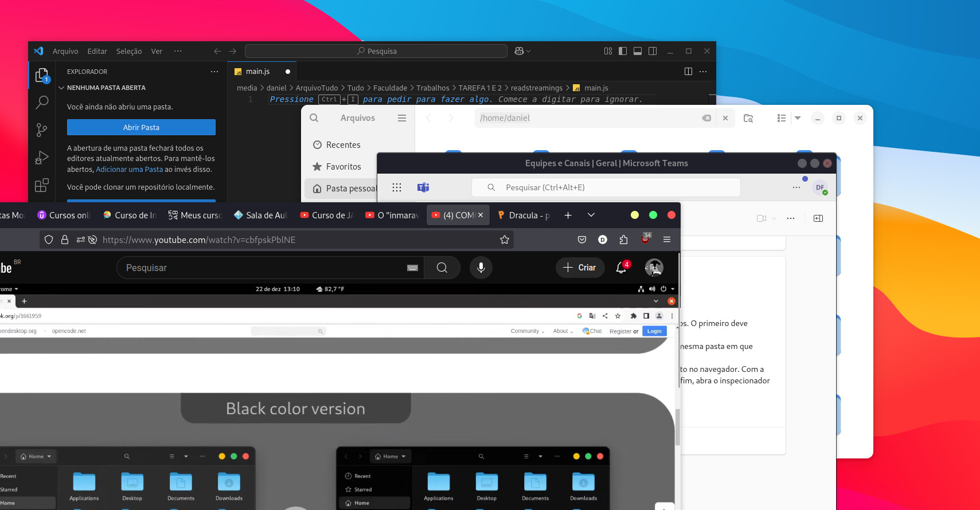Open VS Code Source Control view
This screenshot has height=510, width=980.
(x=42, y=130)
